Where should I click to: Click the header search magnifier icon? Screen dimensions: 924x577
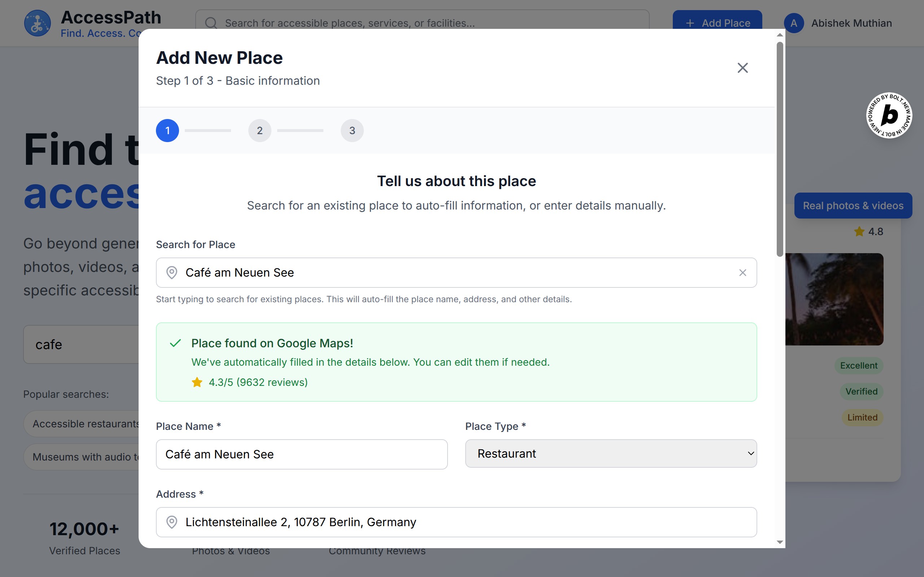pyautogui.click(x=211, y=23)
